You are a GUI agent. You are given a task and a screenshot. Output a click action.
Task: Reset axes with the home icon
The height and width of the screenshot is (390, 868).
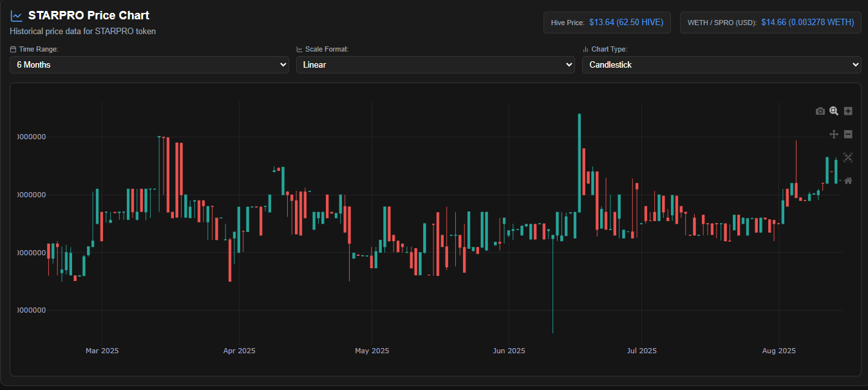(x=848, y=180)
